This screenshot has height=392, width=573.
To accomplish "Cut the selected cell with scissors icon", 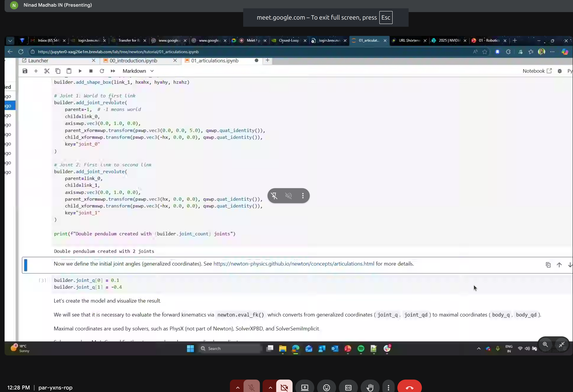I will [x=47, y=71].
